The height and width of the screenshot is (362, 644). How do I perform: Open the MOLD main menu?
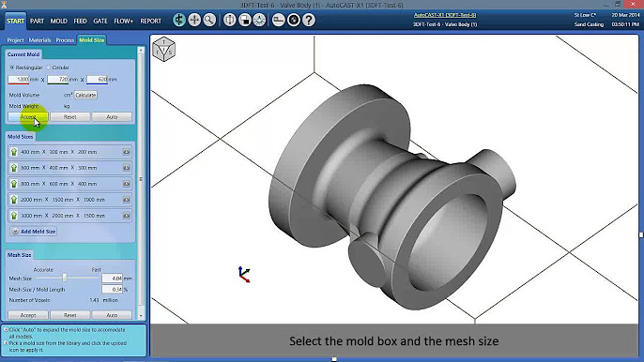(59, 21)
